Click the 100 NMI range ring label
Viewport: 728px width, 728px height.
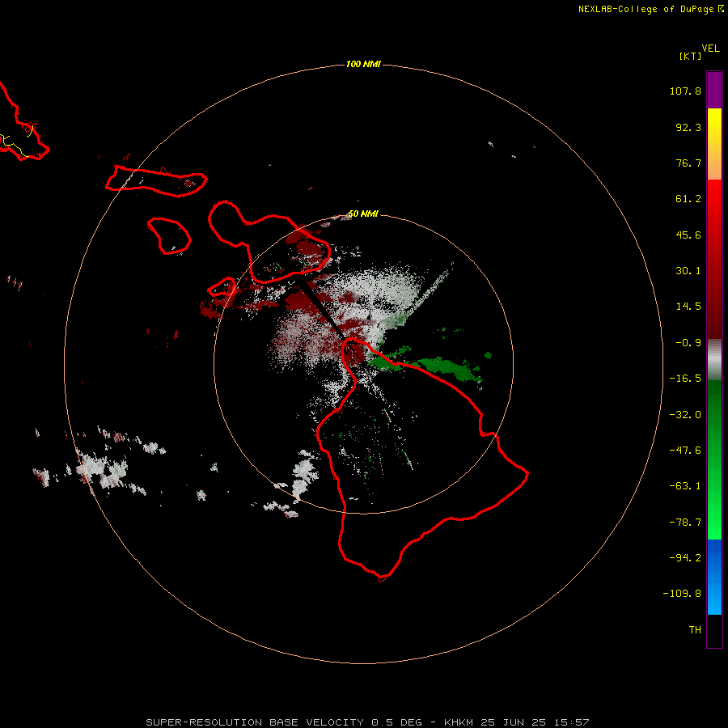[363, 64]
